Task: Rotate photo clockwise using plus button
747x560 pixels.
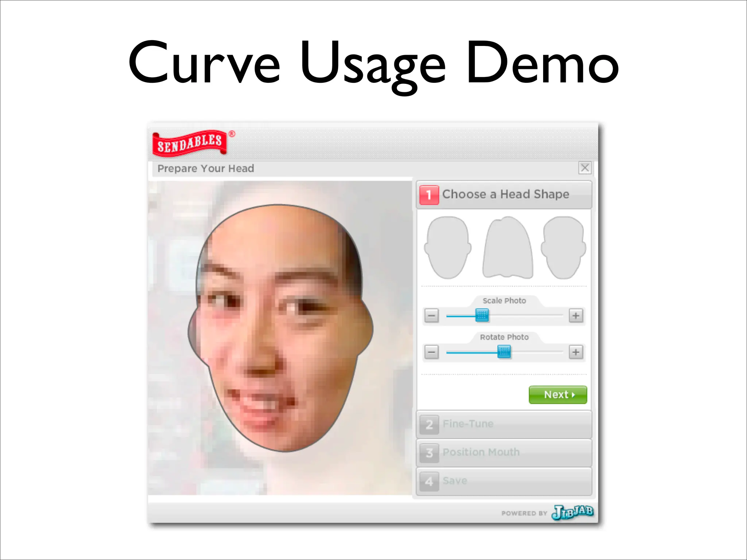Action: tap(576, 352)
